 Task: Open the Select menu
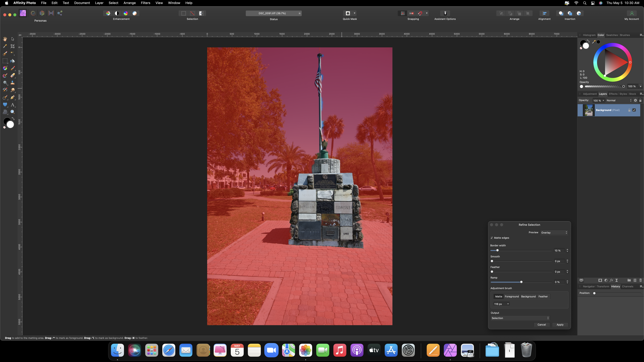[113, 3]
